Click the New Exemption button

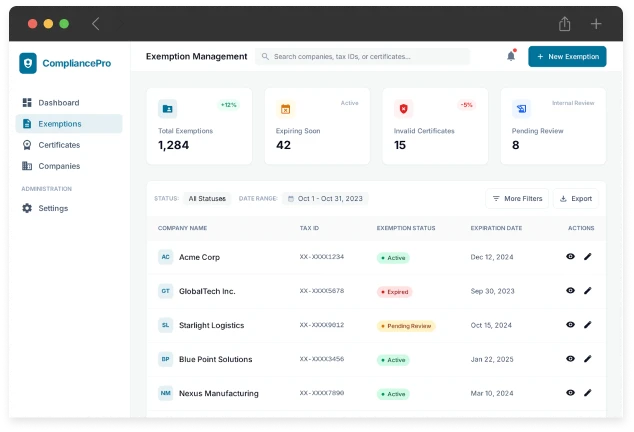click(x=567, y=57)
